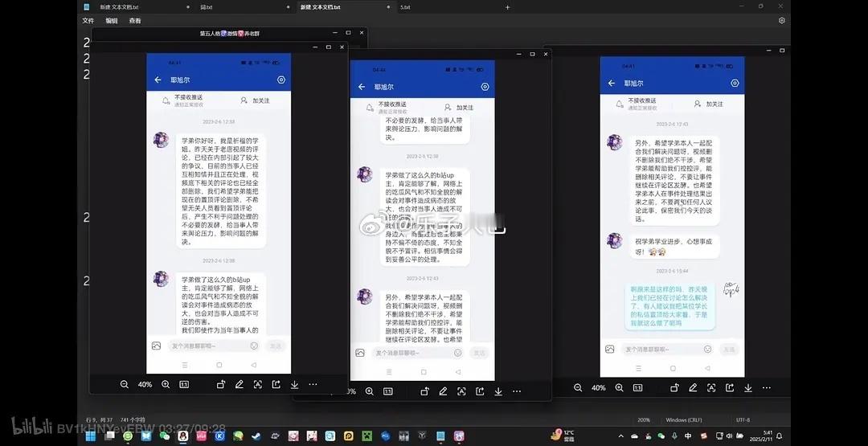Change encoding UTF-8 in status bar

tap(743, 420)
